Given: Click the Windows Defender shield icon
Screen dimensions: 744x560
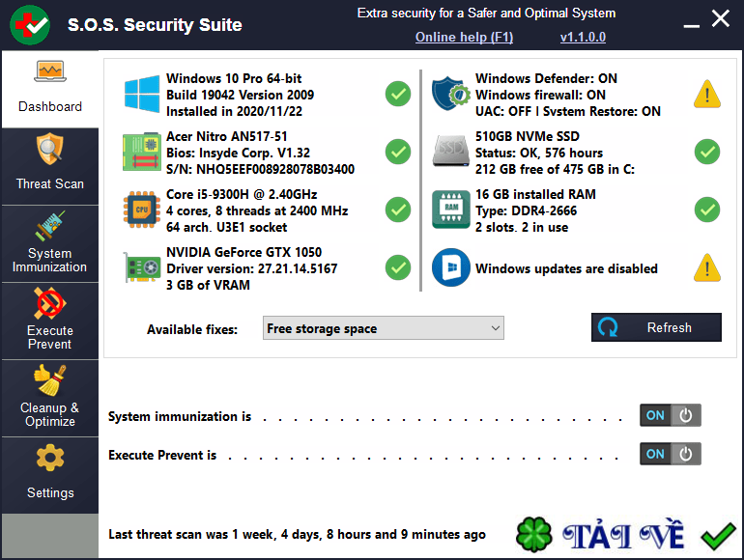Looking at the screenshot, I should (450, 94).
